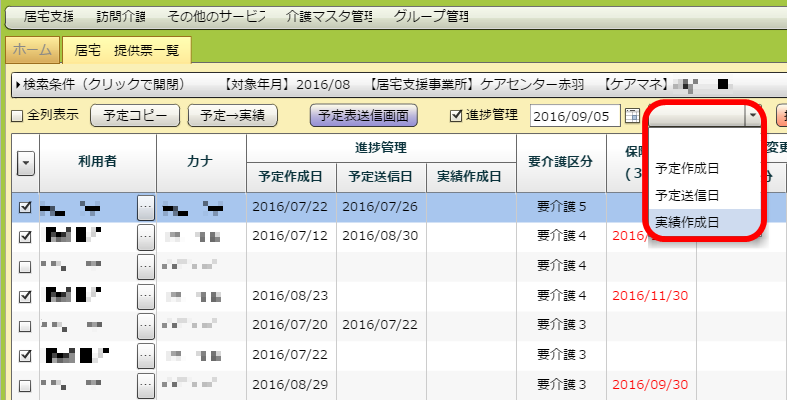Switch to the ホーム tab
This screenshot has height=400, width=787.
point(33,49)
